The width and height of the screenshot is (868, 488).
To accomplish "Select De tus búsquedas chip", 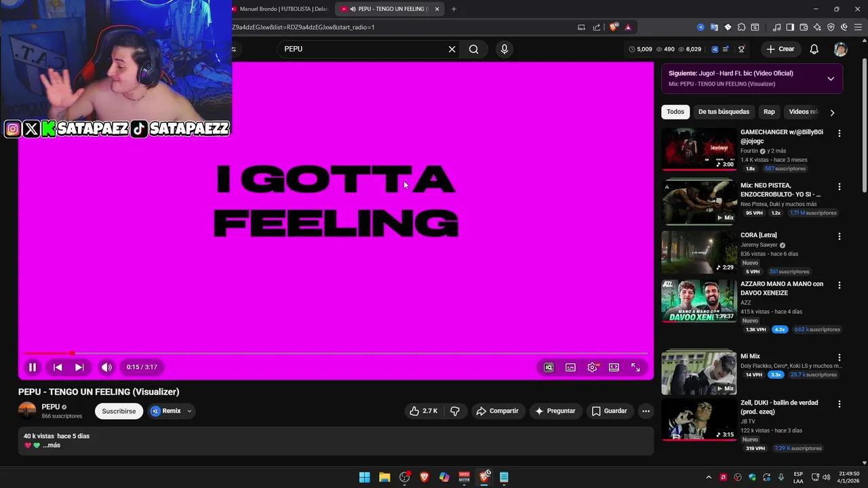I will (724, 112).
